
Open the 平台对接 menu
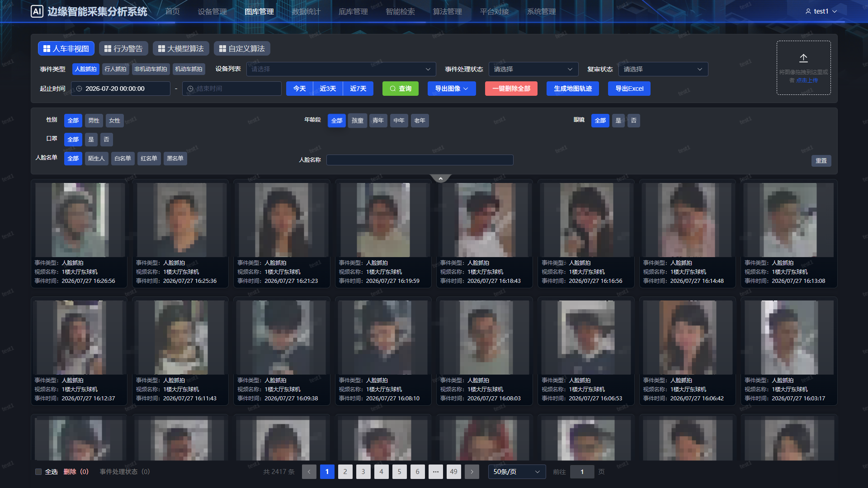point(494,11)
